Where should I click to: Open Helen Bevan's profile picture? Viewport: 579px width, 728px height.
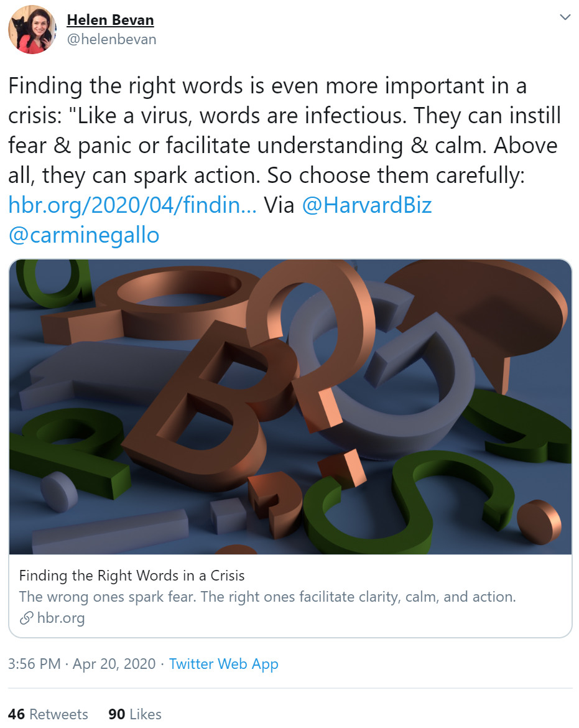pos(32,30)
